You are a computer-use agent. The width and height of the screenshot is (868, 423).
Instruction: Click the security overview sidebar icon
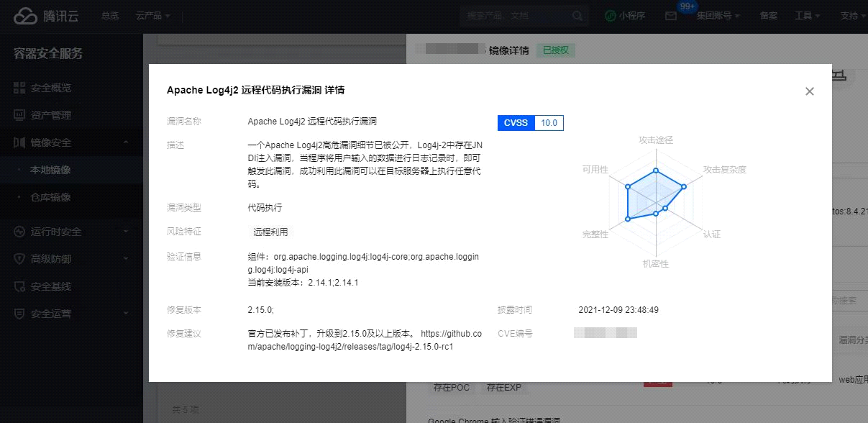pos(19,88)
